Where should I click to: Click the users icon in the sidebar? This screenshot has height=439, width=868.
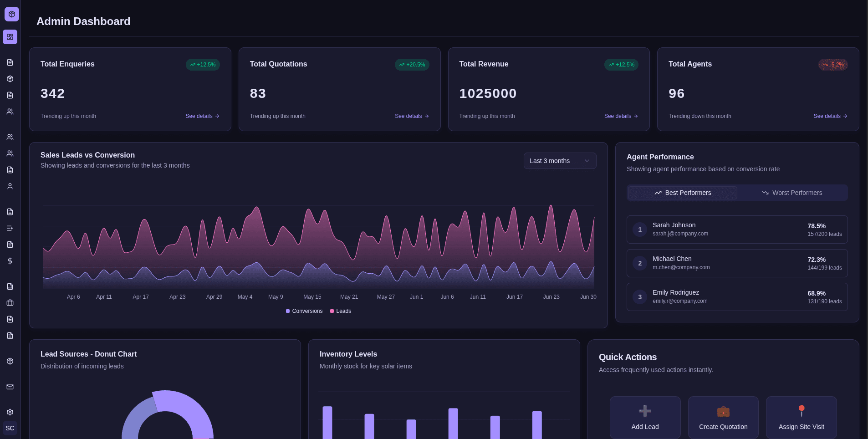pyautogui.click(x=10, y=112)
